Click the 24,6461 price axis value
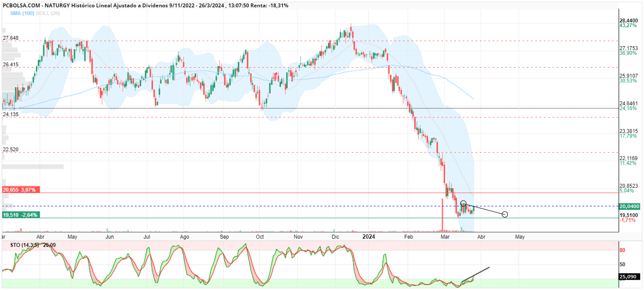This screenshot has width=644, height=290. pyautogui.click(x=628, y=103)
